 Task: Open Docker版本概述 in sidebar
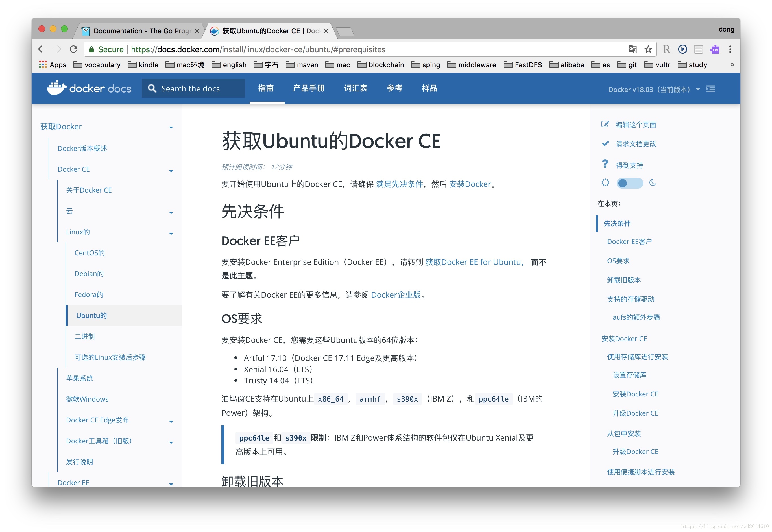click(x=82, y=148)
